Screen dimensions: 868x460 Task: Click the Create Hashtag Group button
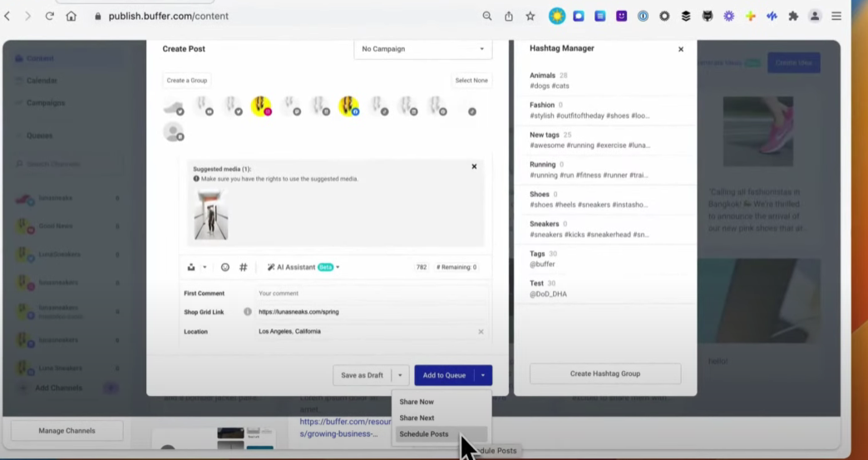point(605,373)
